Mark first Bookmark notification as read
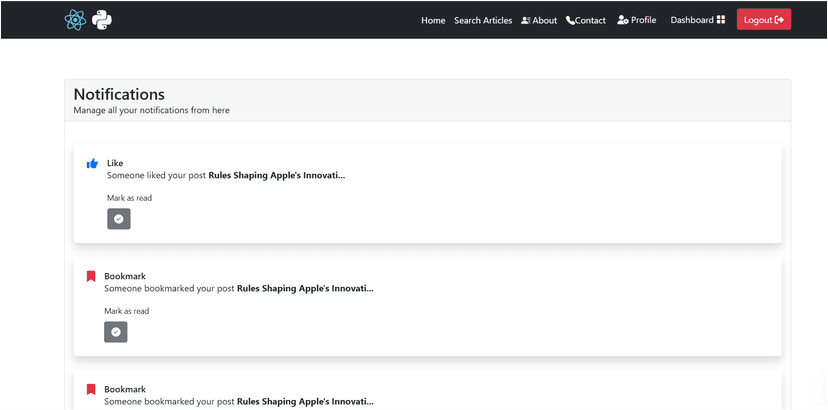 click(115, 332)
